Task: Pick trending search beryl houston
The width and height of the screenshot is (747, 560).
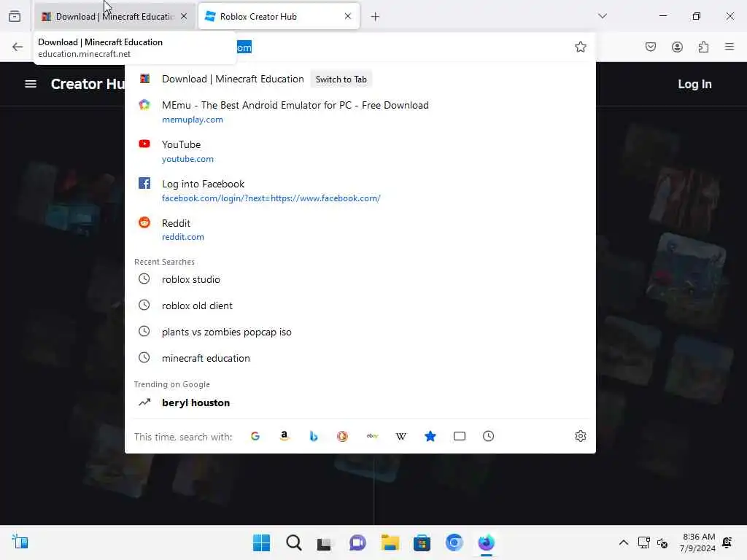Action: [x=360, y=402]
